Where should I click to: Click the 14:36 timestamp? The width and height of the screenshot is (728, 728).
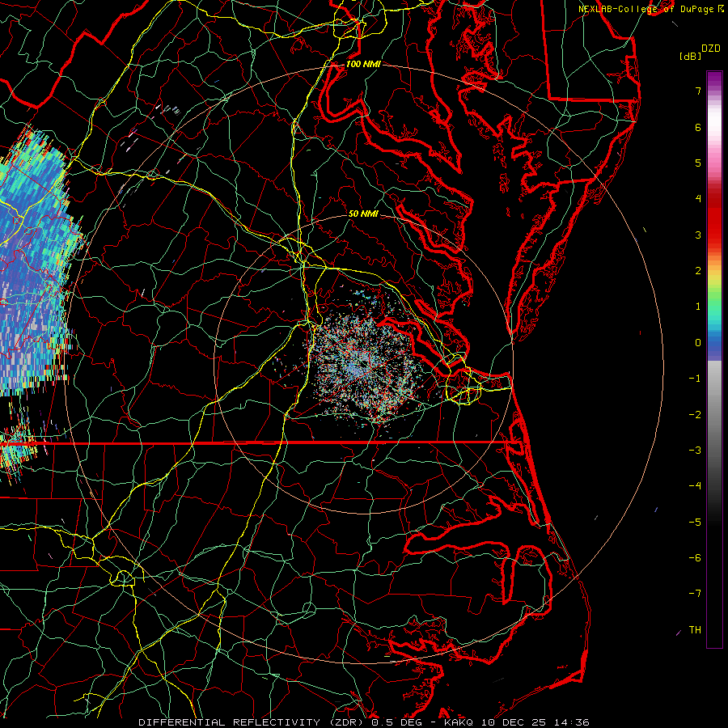tap(571, 722)
